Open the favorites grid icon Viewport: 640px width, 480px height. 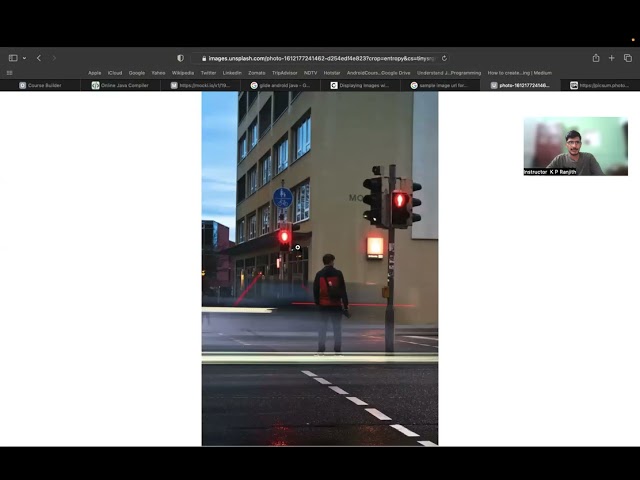(x=9, y=73)
